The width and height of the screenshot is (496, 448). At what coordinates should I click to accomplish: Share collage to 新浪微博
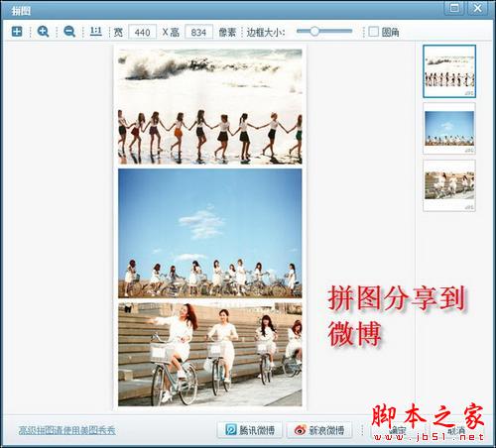tap(319, 430)
